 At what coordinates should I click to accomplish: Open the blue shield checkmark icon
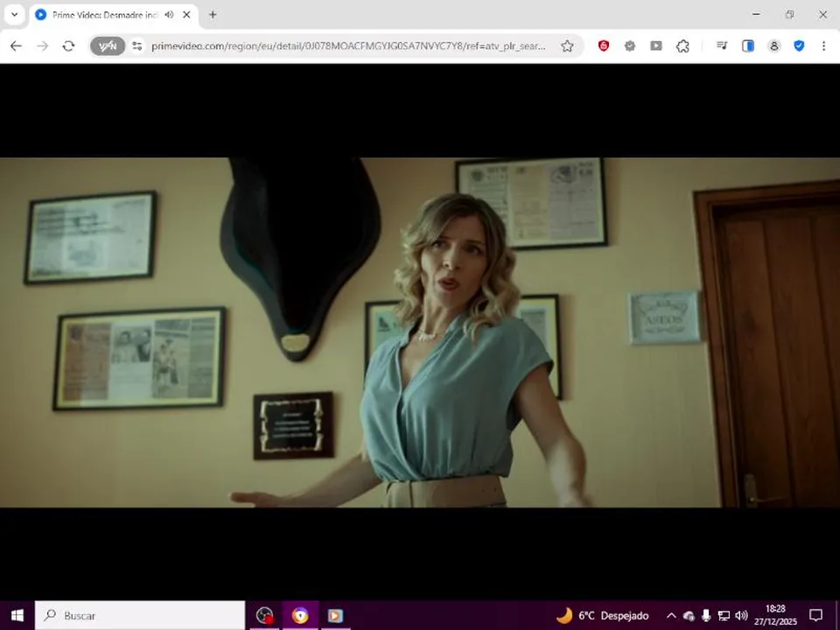coord(799,46)
